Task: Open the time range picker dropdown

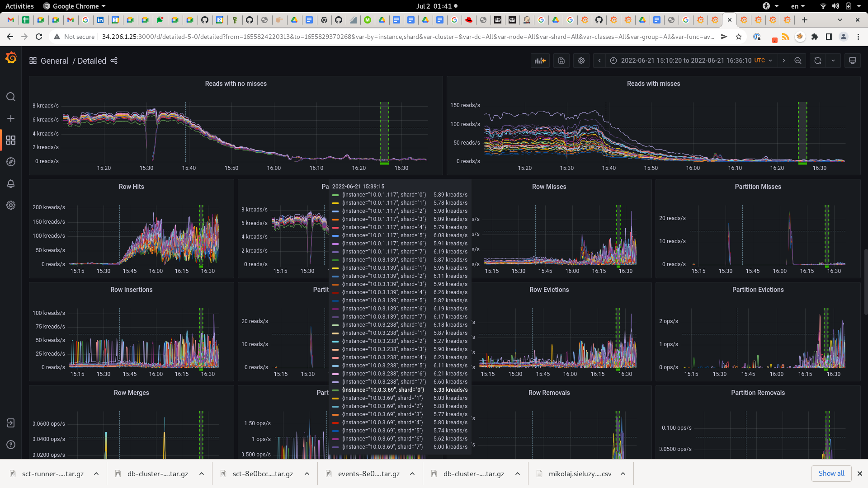Action: (x=692, y=61)
